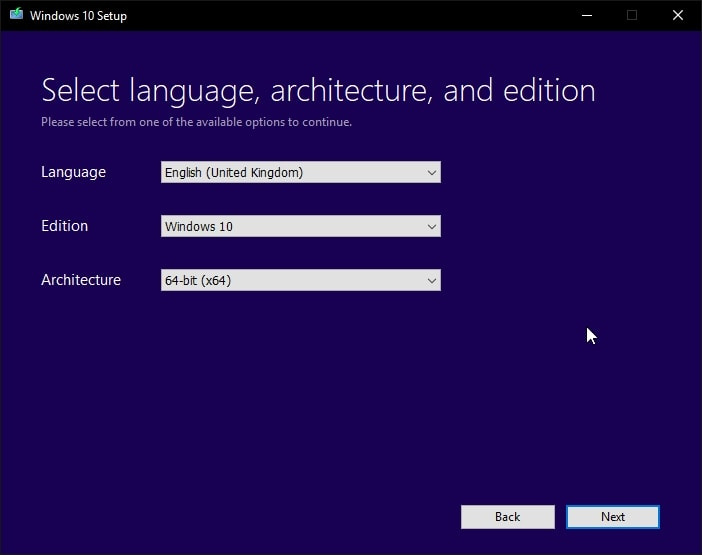Screen dimensions: 702x555
Task: Select the "64-bit (x64)" text in Architecture
Action: click(198, 281)
